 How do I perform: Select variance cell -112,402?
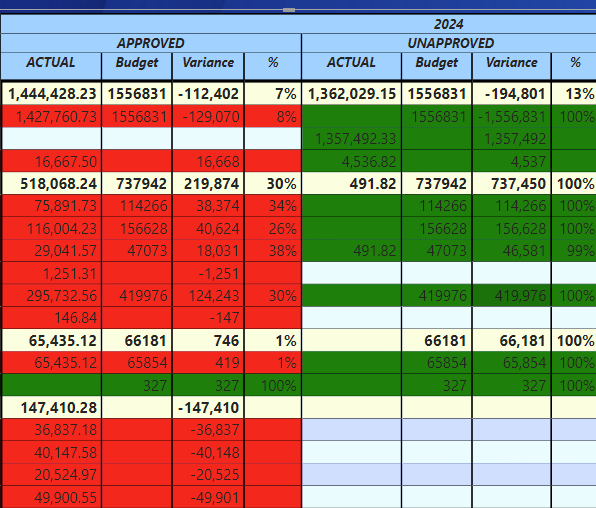coord(208,94)
